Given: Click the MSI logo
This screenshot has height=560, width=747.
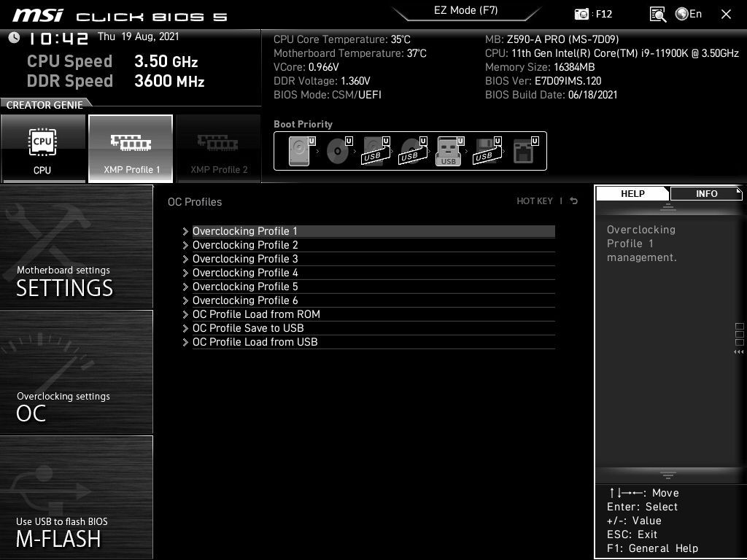Looking at the screenshot, I should 38,15.
